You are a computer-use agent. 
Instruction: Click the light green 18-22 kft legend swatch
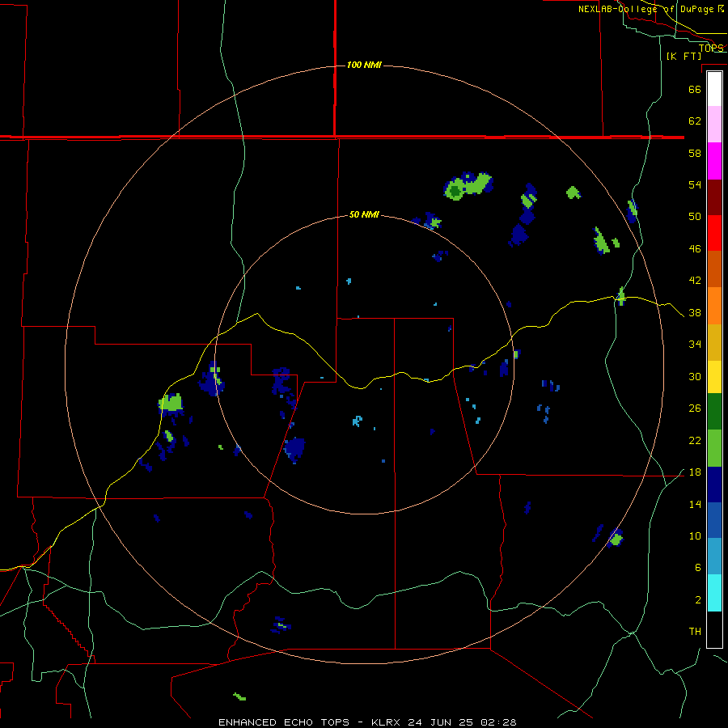(x=714, y=448)
